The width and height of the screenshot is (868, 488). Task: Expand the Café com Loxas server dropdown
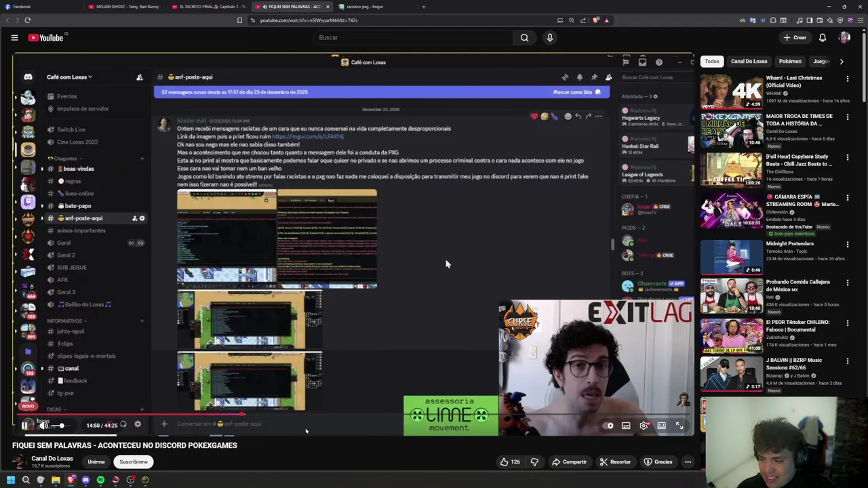pos(69,77)
